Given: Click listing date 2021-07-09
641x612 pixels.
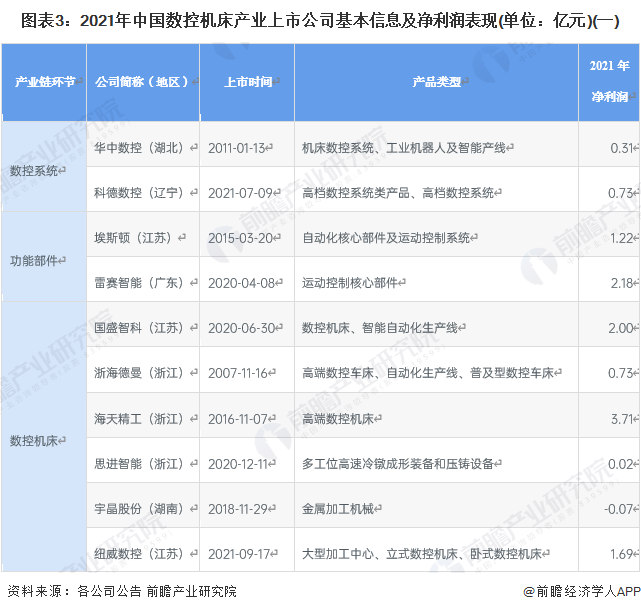Looking at the screenshot, I should coord(241,193).
